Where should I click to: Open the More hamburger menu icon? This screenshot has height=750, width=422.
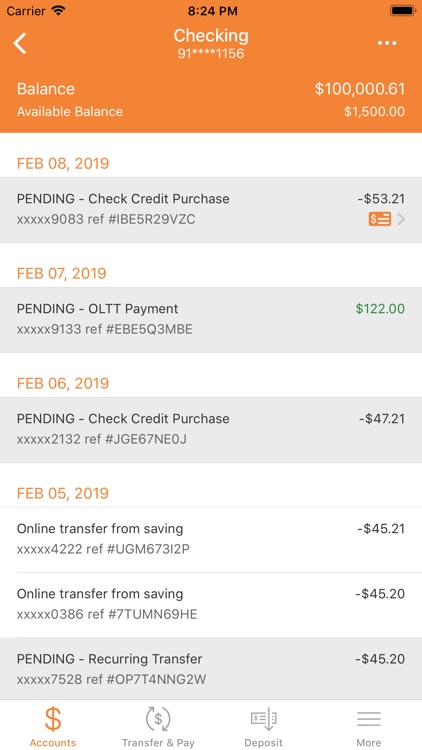368,719
